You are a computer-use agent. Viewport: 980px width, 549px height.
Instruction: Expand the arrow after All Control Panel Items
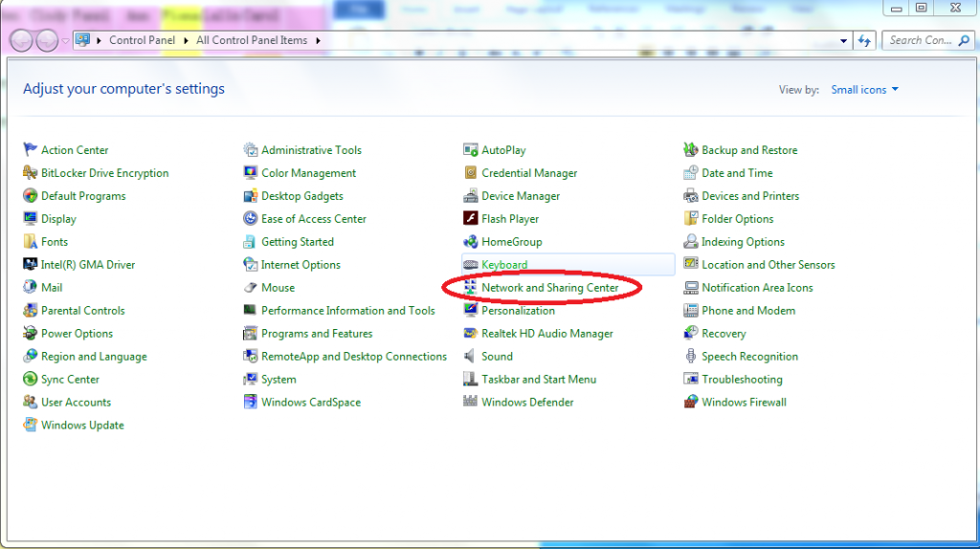click(x=318, y=40)
